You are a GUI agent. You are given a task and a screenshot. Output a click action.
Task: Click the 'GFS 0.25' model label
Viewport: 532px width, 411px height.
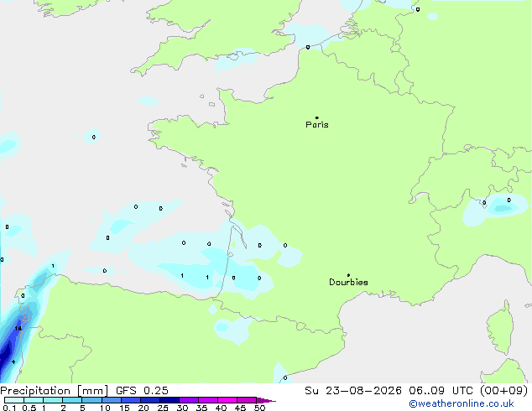pyautogui.click(x=142, y=391)
